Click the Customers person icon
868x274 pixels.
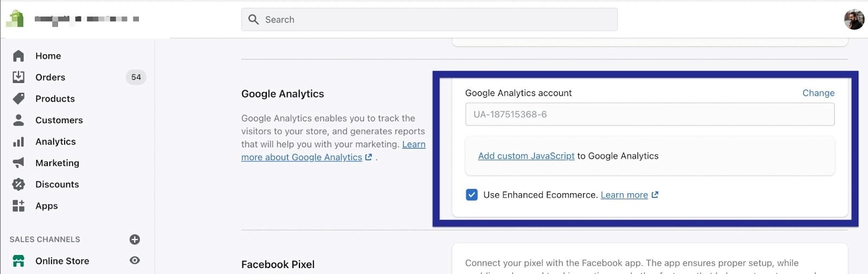pyautogui.click(x=18, y=120)
